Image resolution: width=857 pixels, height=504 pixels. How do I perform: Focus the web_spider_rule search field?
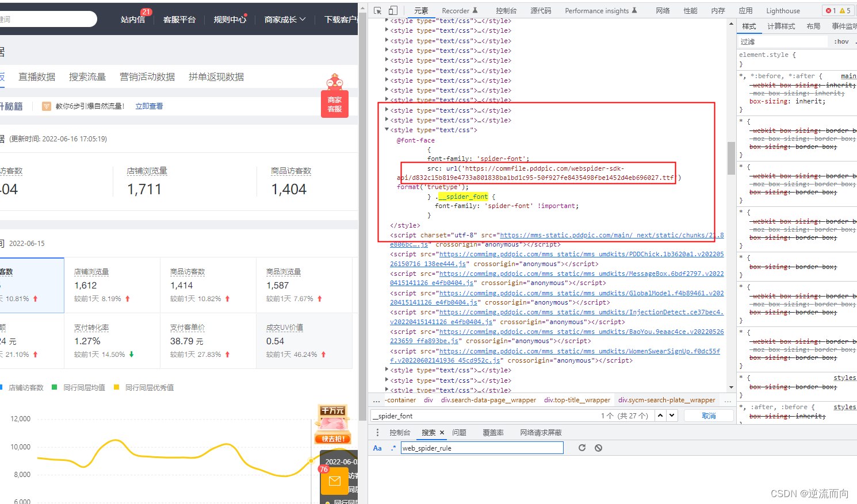point(482,448)
